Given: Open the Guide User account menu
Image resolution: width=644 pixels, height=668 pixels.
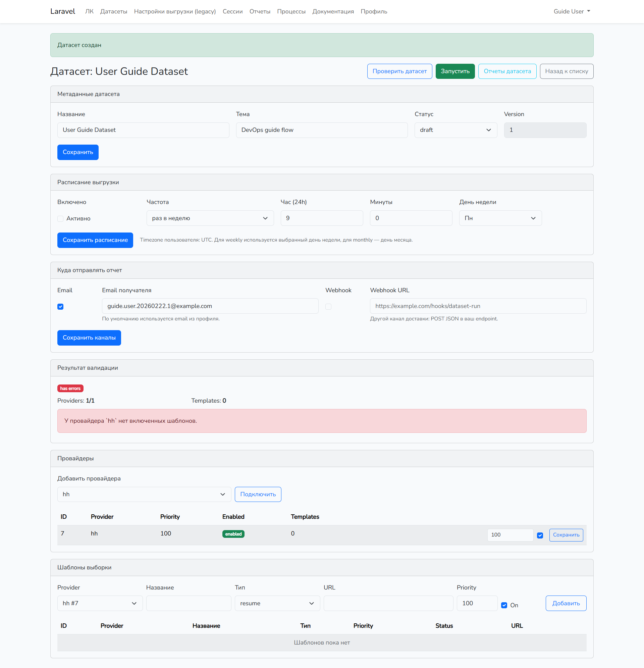Looking at the screenshot, I should (572, 11).
